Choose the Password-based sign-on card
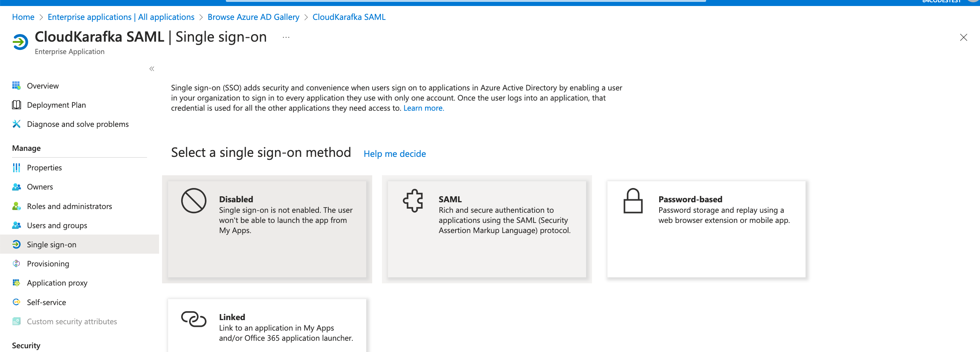The height and width of the screenshot is (352, 980). (x=706, y=229)
